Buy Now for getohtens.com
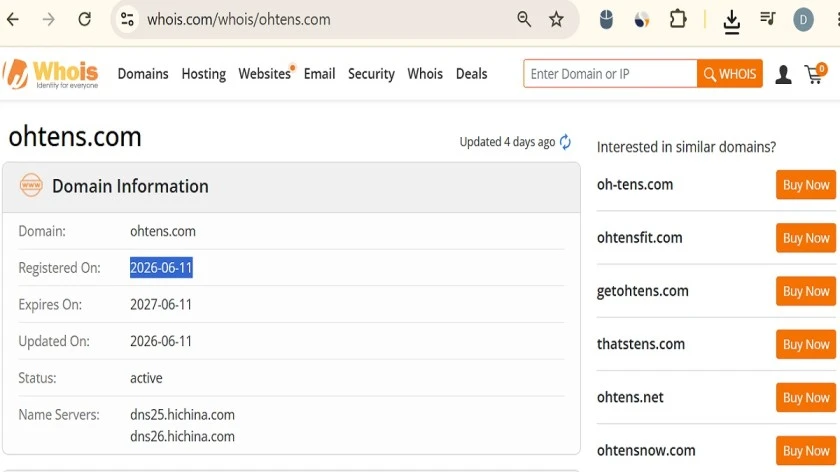840x472 pixels. click(806, 291)
